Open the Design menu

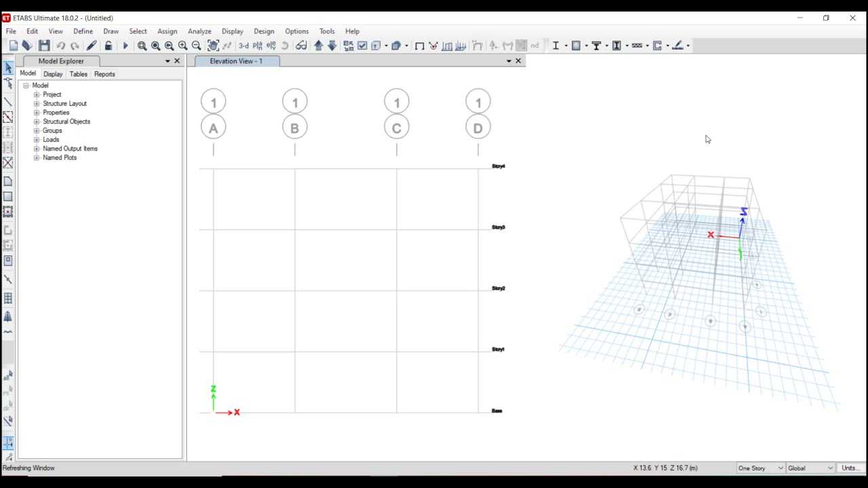[x=264, y=31]
